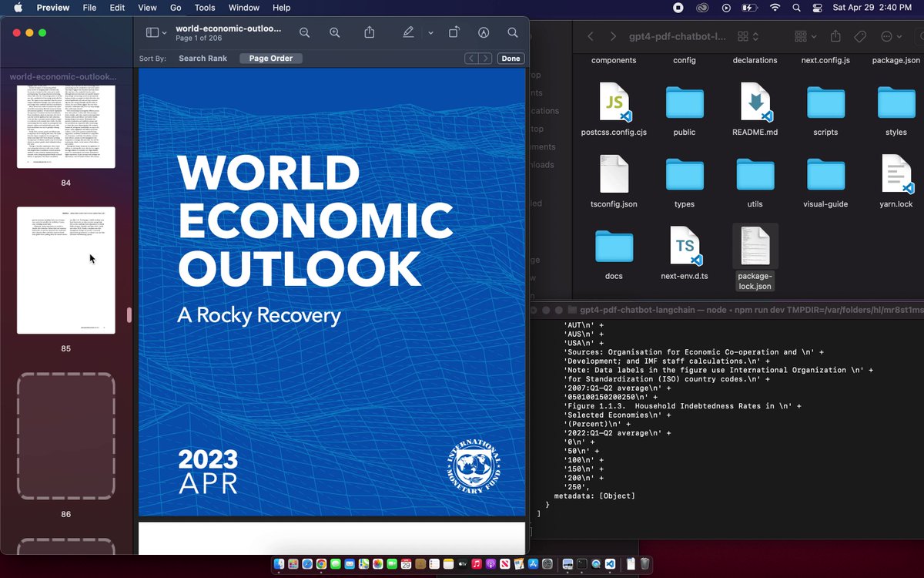Screen dimensions: 924x578
Task: Click the Finder Tags toolbar icon
Action: (861, 36)
